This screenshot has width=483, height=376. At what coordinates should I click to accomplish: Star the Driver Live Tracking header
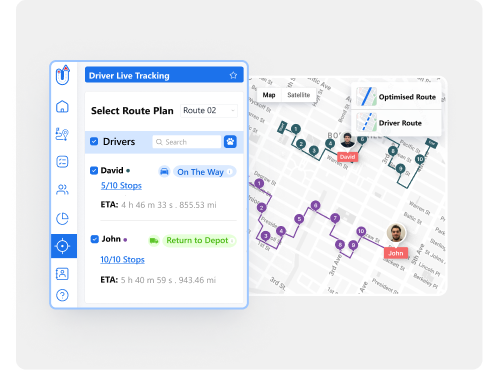[x=233, y=75]
